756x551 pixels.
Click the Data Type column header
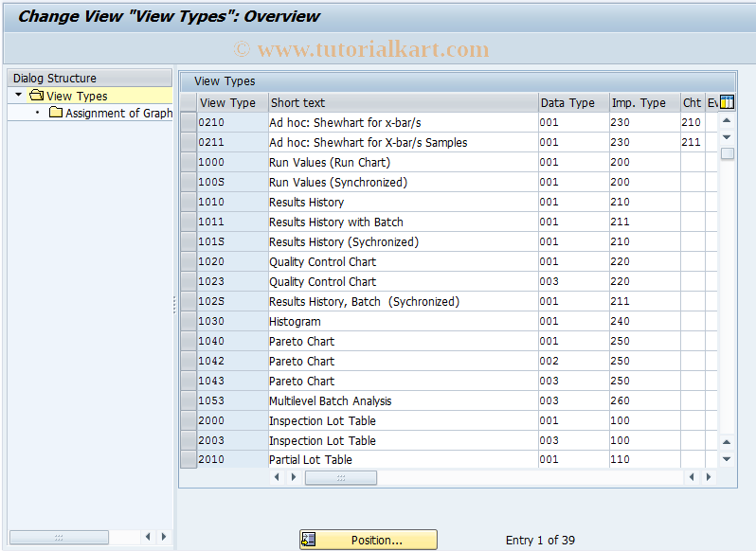pos(574,102)
